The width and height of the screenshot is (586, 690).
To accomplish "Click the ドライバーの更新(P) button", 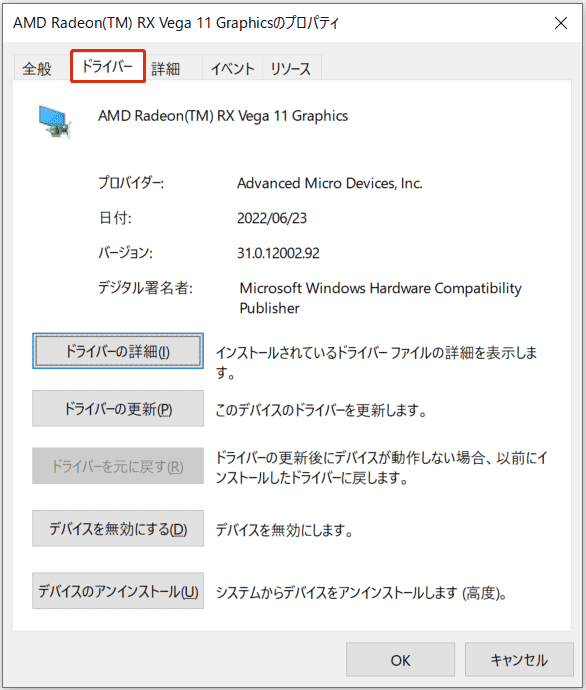I will (118, 409).
